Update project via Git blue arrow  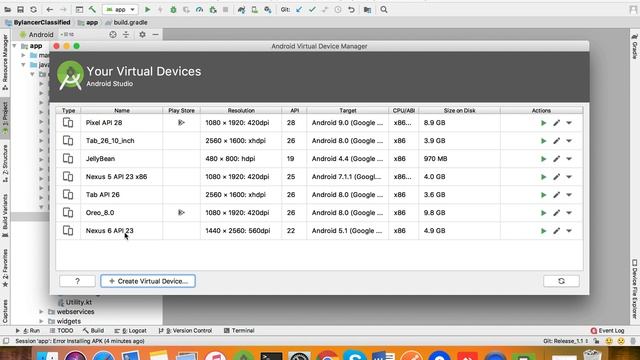click(299, 9)
